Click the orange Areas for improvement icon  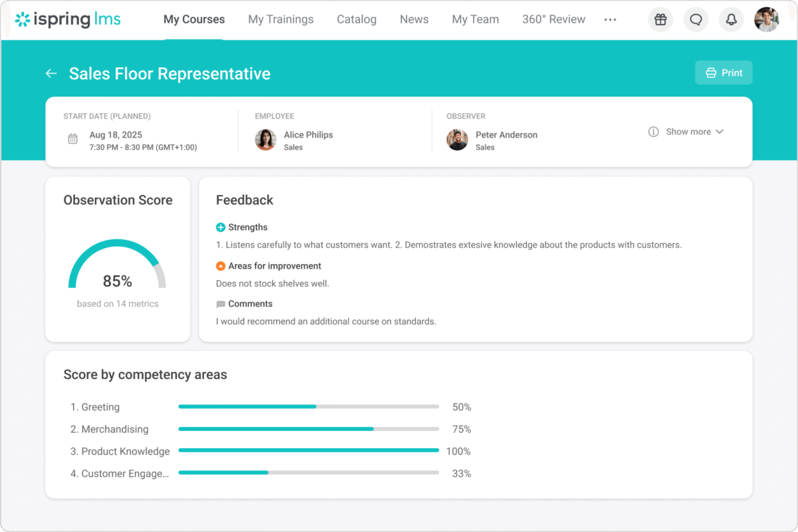(x=221, y=266)
